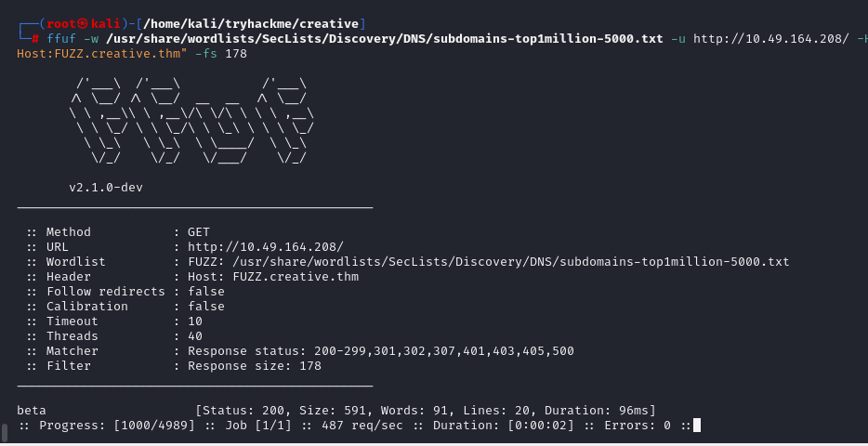
Task: Click the http://10.49.164.208/ URL in the config list
Action: 266,247
